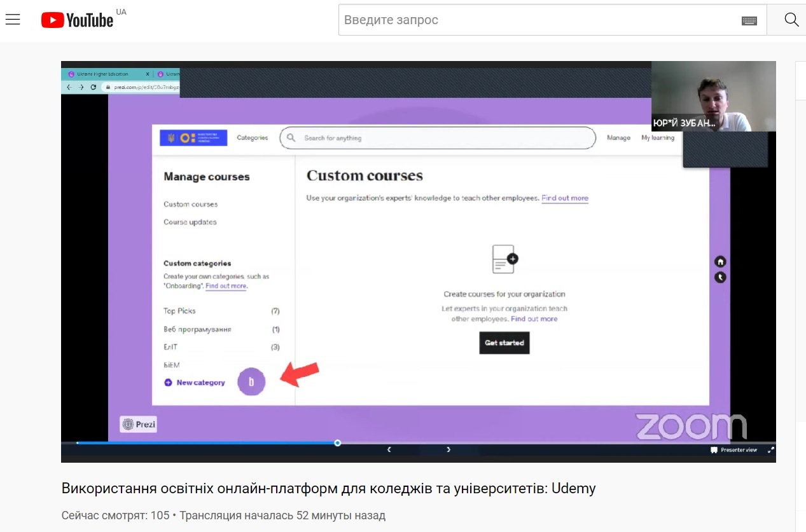The image size is (806, 532).
Task: Click the Prezi logo badge
Action: (138, 425)
